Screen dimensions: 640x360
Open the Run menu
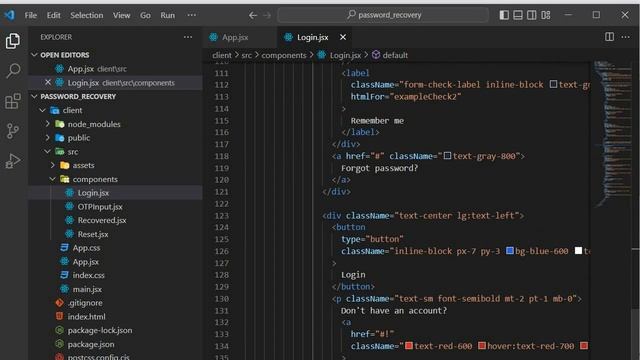(167, 15)
